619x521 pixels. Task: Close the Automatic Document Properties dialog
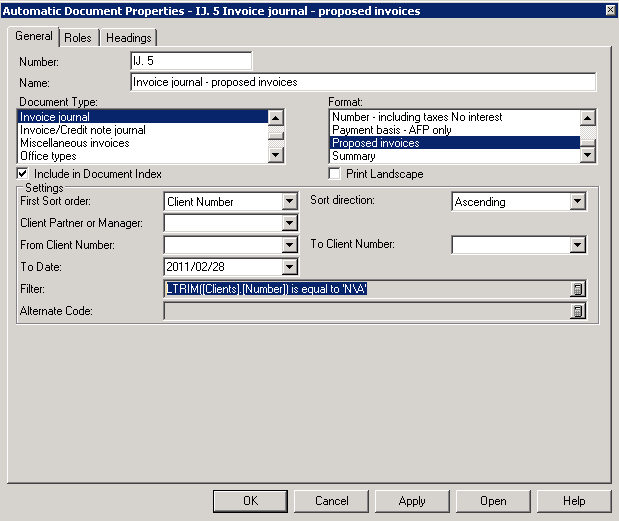pos(609,10)
